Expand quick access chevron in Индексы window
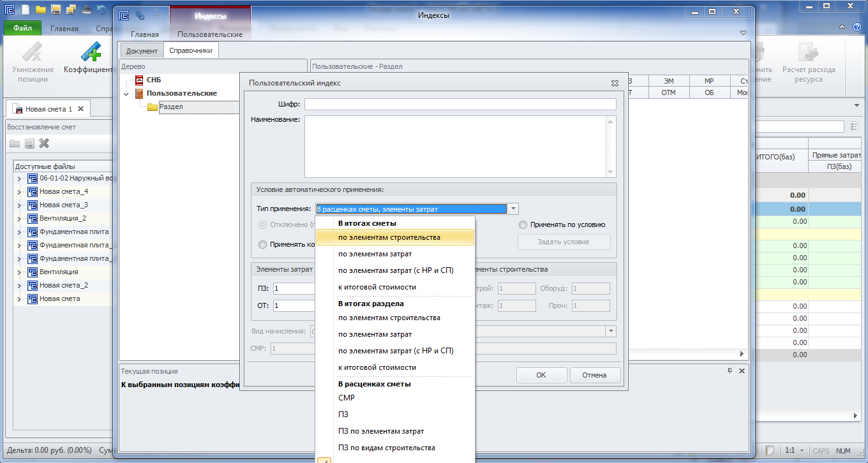Viewport: 868px width, 463px height. [x=158, y=15]
